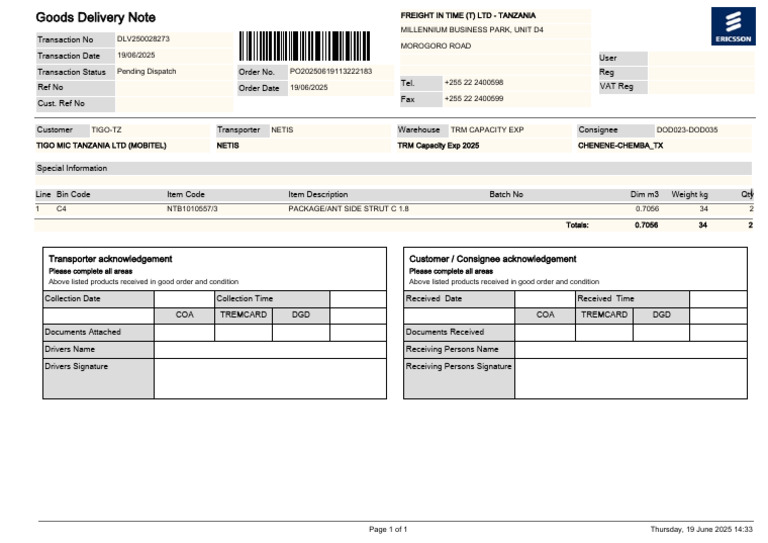The width and height of the screenshot is (768, 543).
Task: Select 'CHENENE-CHEMBA_TX' consignee name
Action: 620,146
